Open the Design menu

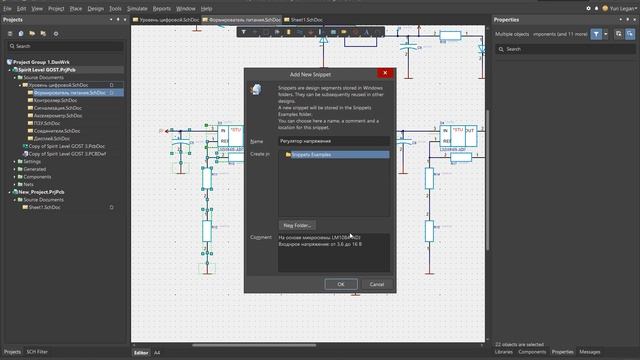[x=96, y=8]
